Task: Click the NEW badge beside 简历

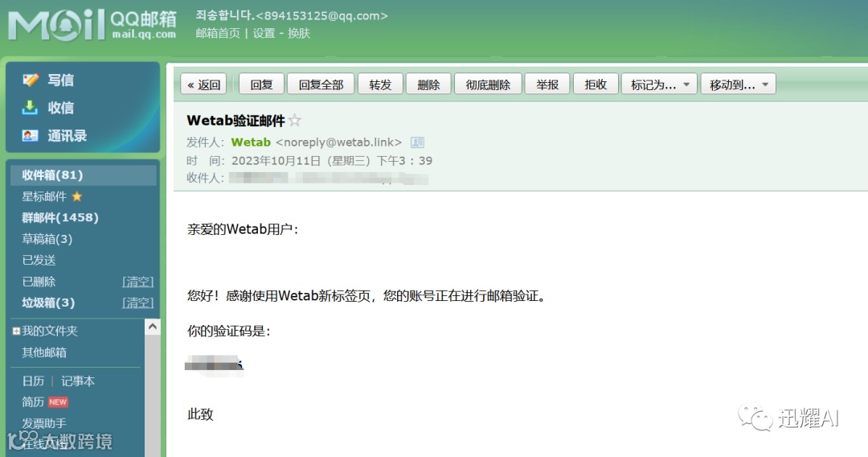Action: [x=58, y=402]
